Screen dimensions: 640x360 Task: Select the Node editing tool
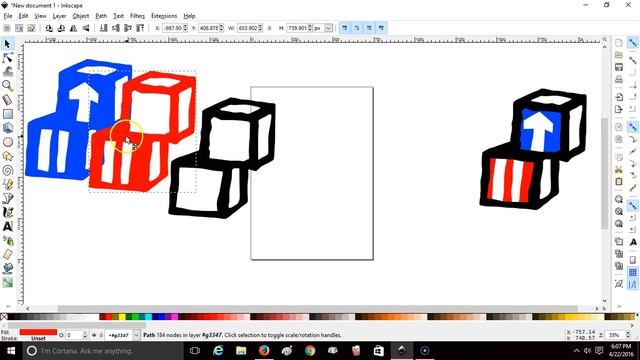[7, 58]
